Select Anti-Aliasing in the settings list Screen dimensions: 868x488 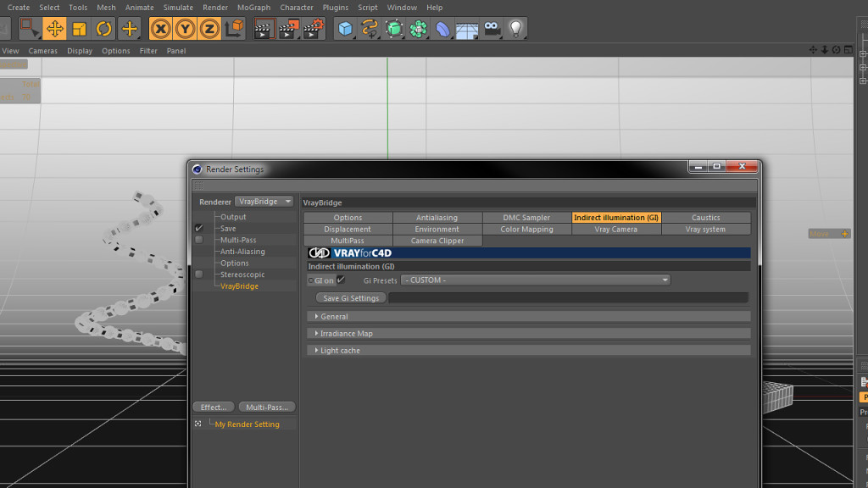coord(242,251)
